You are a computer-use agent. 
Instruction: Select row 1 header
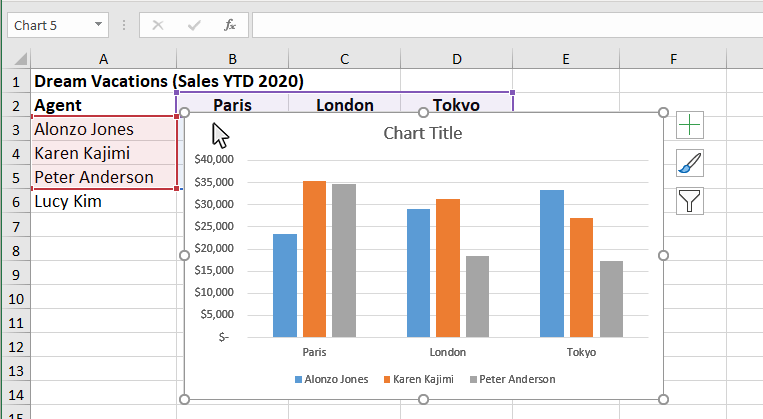coord(16,81)
